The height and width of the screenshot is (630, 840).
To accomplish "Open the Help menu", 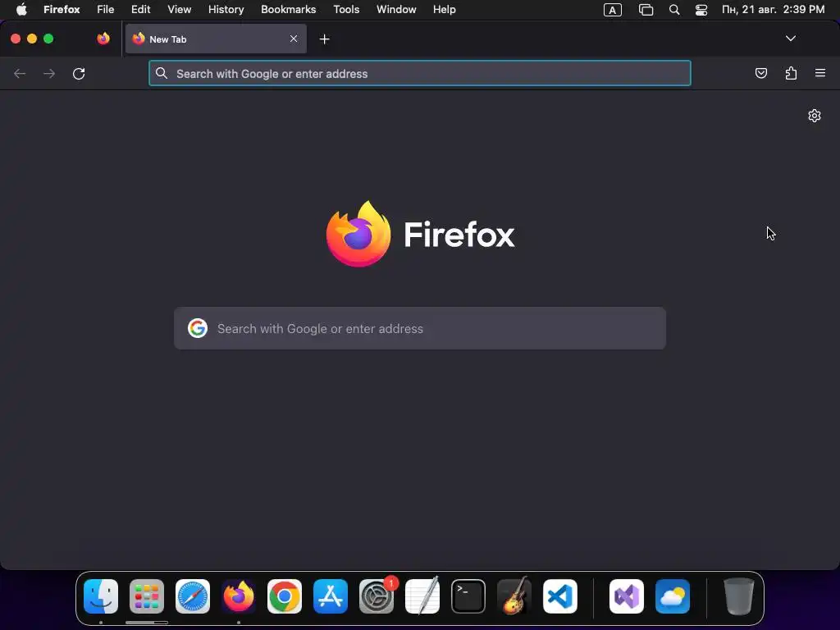I will pyautogui.click(x=444, y=10).
